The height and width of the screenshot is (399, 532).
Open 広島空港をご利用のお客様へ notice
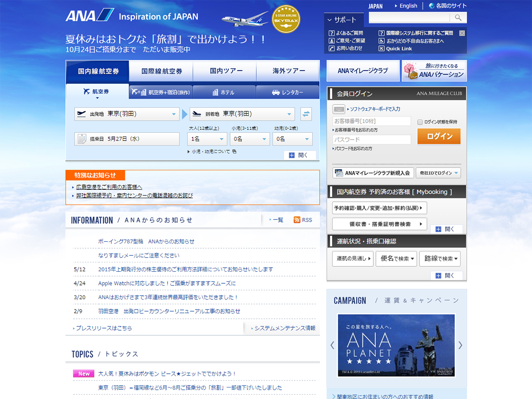109,187
